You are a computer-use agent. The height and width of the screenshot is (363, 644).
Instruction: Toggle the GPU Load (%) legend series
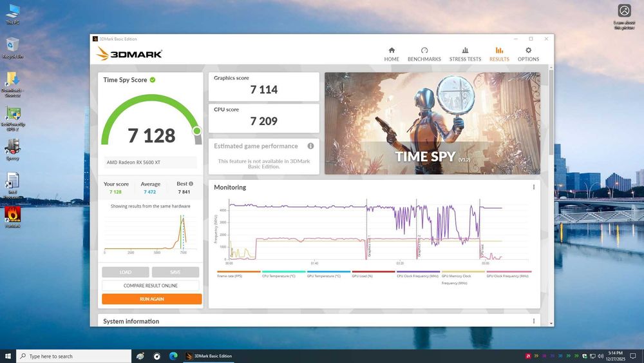(x=373, y=274)
